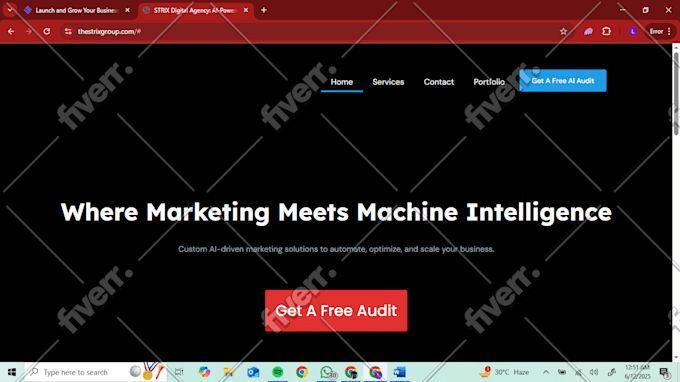Open the volume speaker icon

click(x=594, y=372)
